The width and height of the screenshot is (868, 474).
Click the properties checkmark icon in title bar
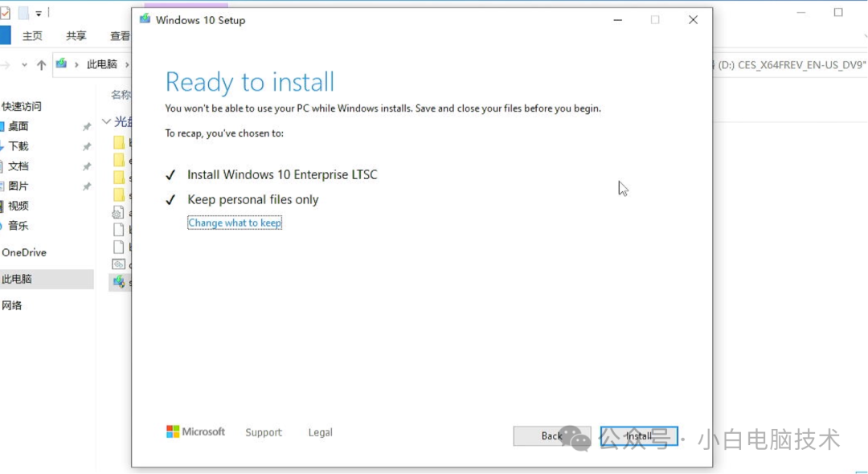pos(5,13)
